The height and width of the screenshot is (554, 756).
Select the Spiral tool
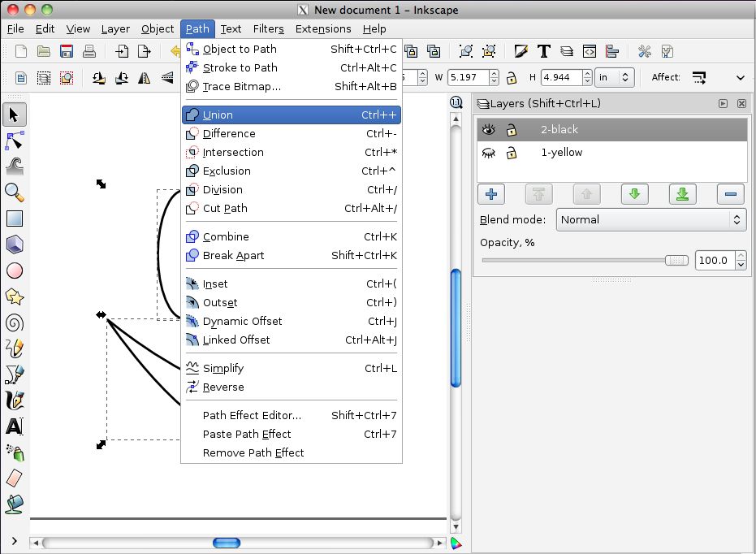click(x=14, y=322)
